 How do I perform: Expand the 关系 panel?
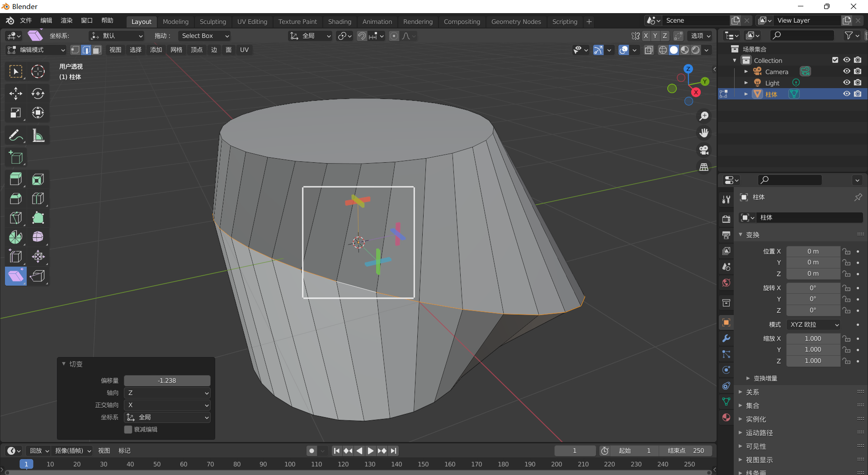[752, 392]
